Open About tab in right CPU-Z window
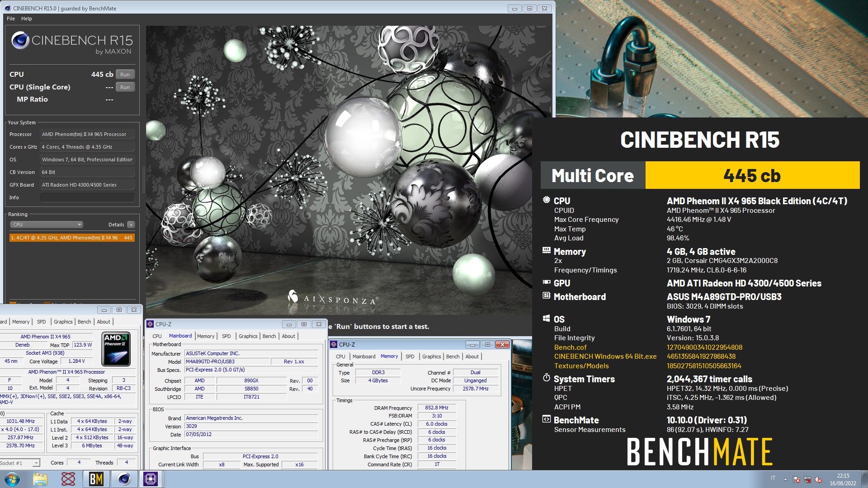 point(472,357)
